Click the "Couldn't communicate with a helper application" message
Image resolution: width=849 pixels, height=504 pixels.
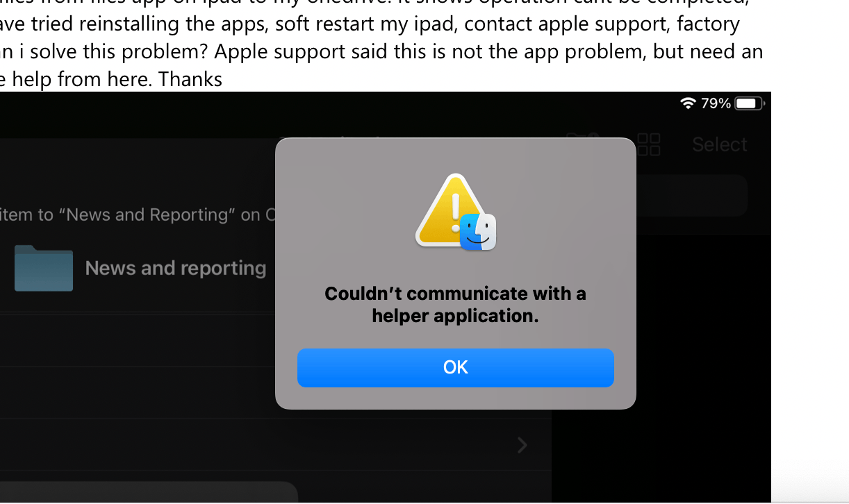(x=455, y=304)
